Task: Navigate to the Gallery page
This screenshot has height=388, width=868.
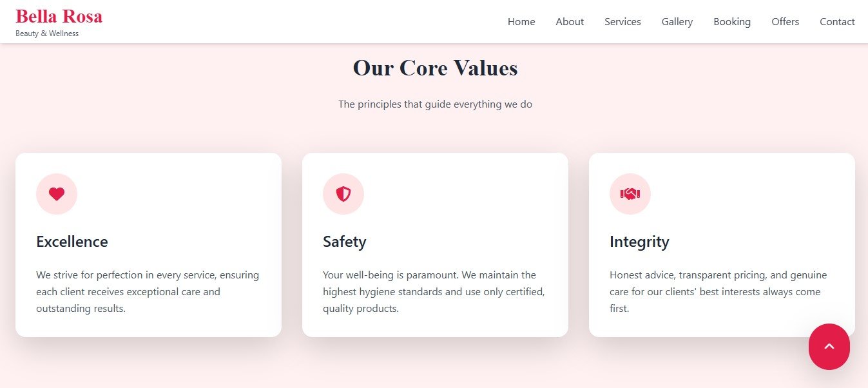Action: click(x=677, y=22)
